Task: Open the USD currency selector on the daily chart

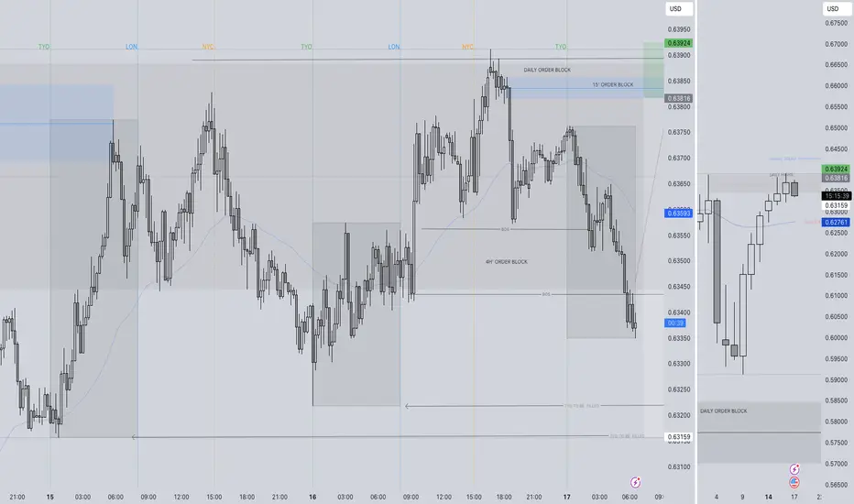Action: click(x=836, y=9)
